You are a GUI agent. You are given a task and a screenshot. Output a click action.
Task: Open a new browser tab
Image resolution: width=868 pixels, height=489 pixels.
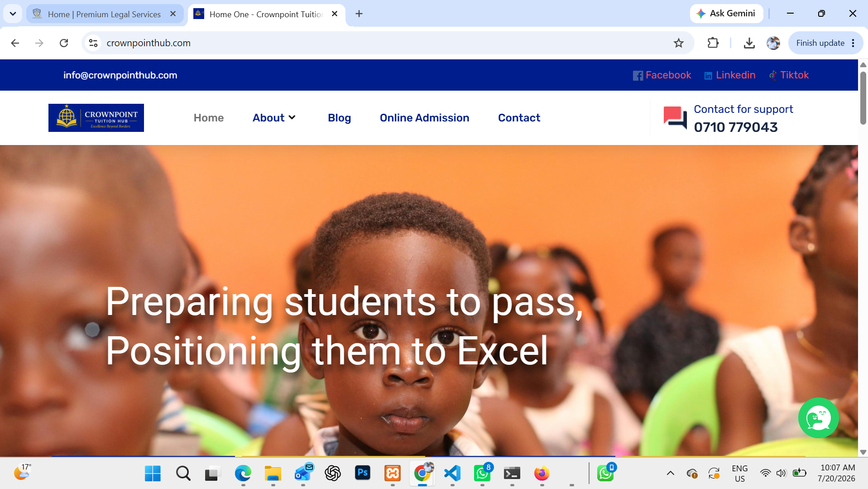[359, 14]
